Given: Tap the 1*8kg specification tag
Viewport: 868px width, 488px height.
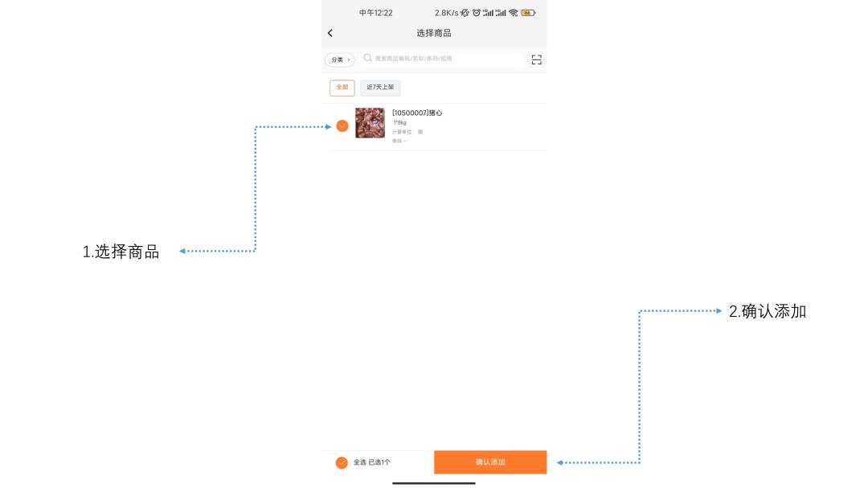Looking at the screenshot, I should tap(399, 123).
